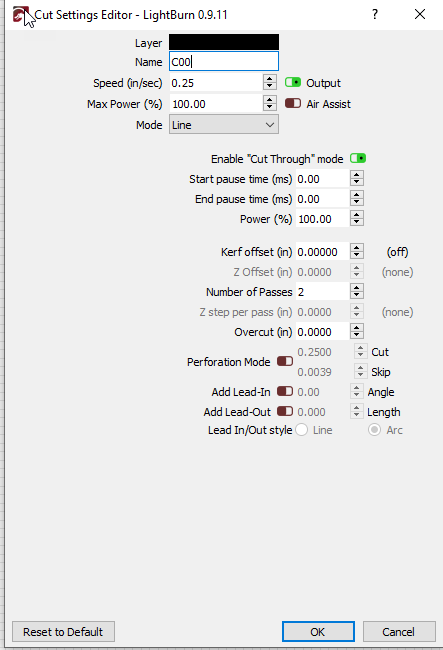Disable "Cut Through" mode toggle
Image resolution: width=443 pixels, height=650 pixels.
(358, 158)
